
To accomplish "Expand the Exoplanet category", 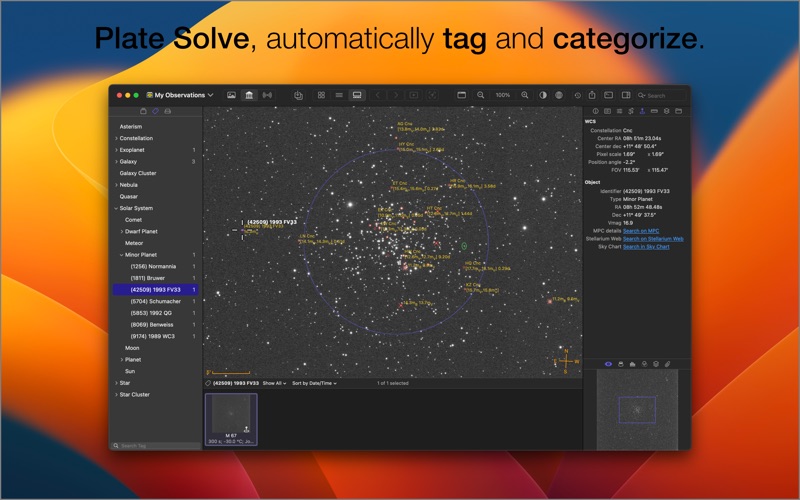I will coord(116,150).
